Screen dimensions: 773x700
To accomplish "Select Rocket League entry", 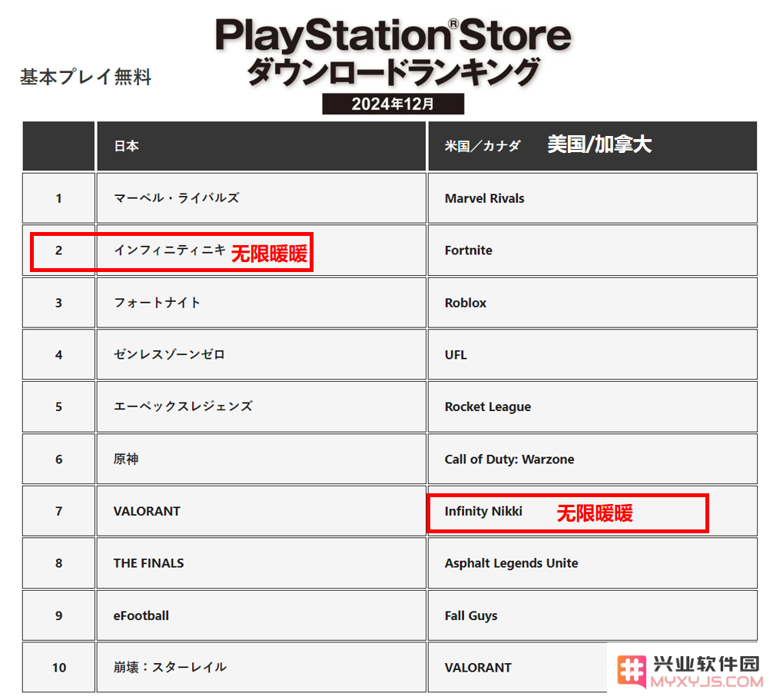I will pyautogui.click(x=488, y=406).
